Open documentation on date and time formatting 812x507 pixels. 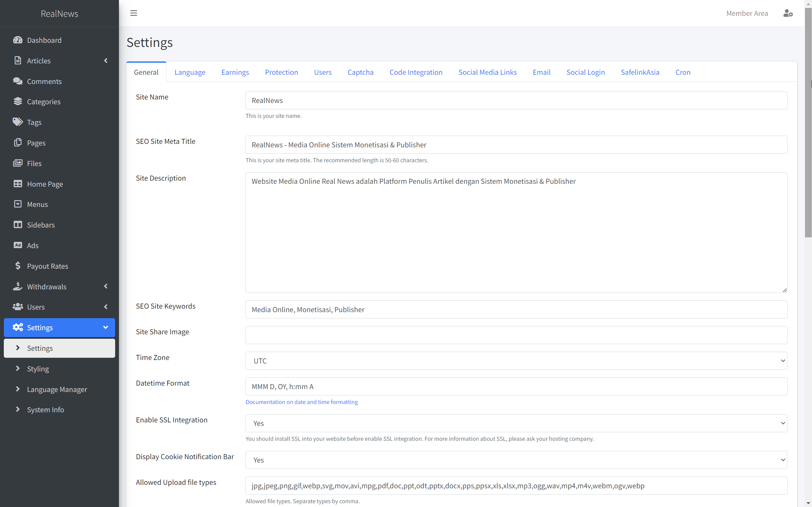click(301, 402)
